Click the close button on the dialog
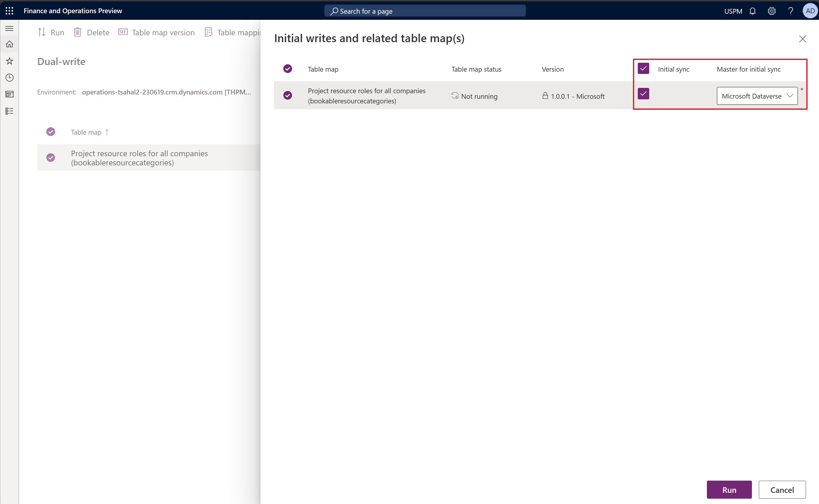Viewport: 819px width, 504px height. coord(802,39)
